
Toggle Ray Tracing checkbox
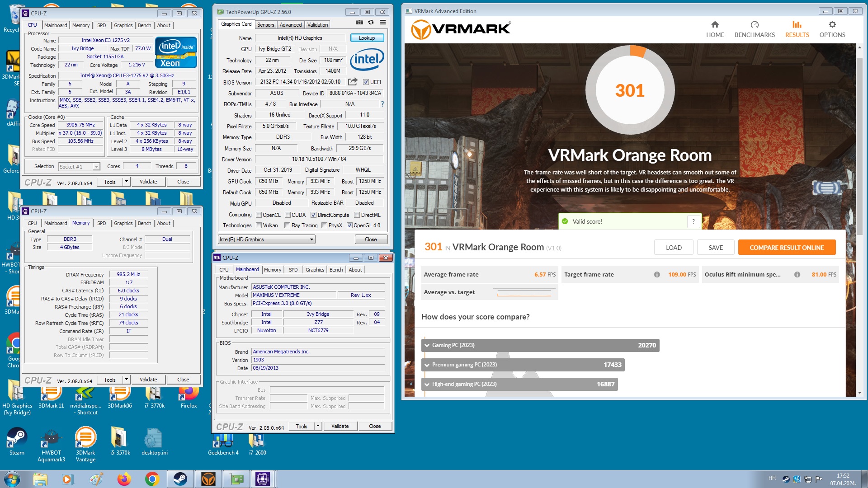click(287, 225)
